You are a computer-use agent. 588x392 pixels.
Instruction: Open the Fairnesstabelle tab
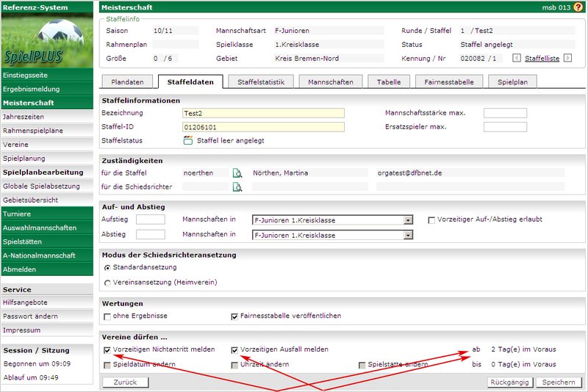(x=448, y=82)
